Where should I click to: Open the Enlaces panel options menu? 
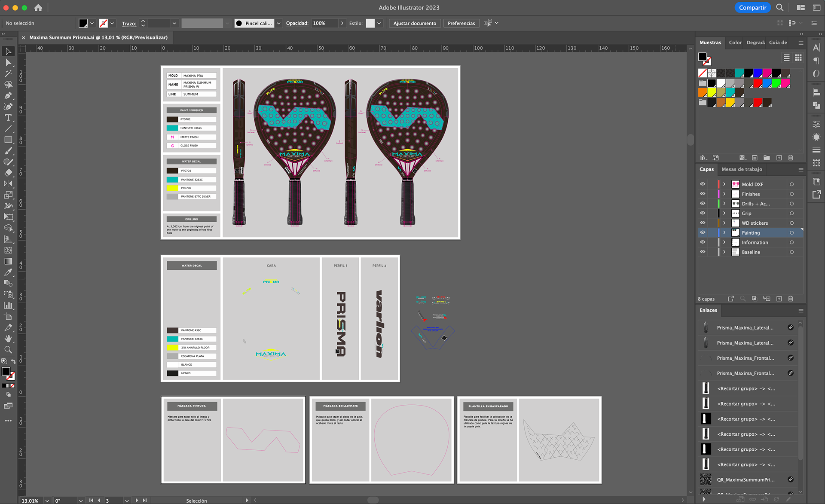(x=801, y=311)
